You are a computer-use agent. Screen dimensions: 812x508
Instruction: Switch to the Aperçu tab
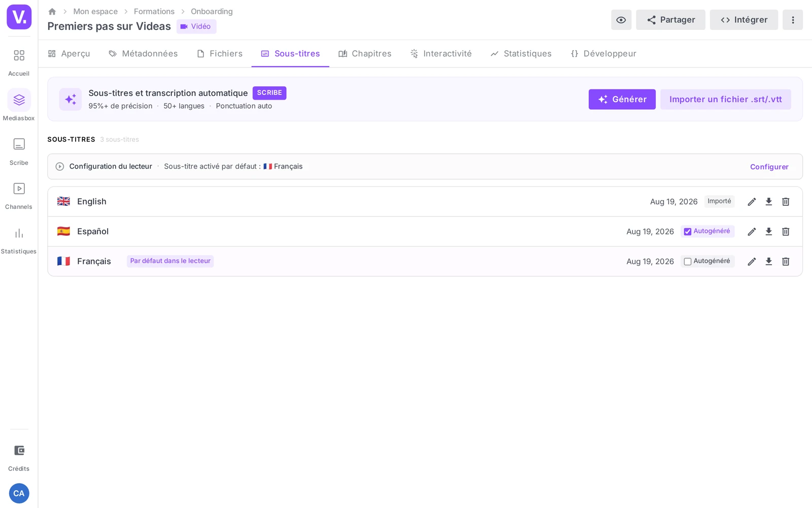point(69,54)
